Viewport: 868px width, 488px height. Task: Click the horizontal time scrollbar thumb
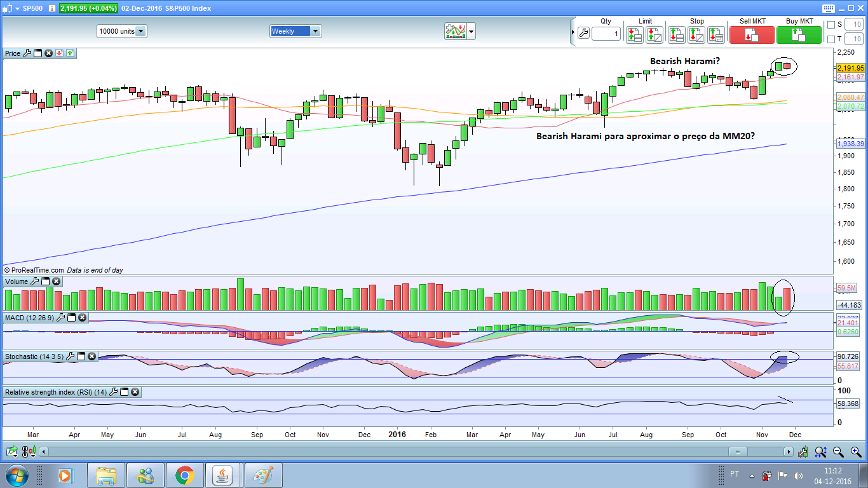click(x=737, y=452)
